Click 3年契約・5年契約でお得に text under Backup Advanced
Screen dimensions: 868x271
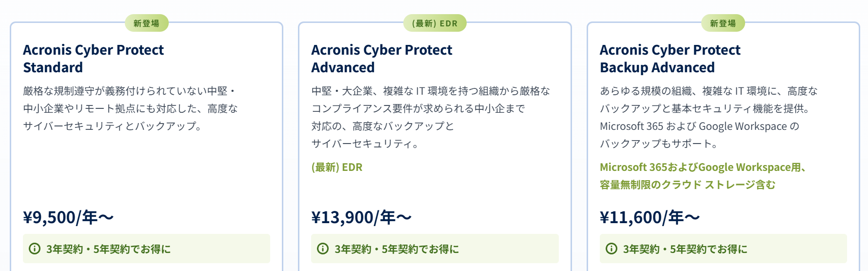tap(685, 249)
